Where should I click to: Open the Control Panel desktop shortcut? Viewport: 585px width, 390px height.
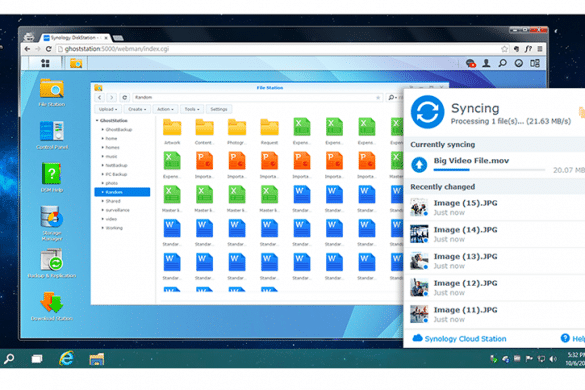[x=52, y=135]
